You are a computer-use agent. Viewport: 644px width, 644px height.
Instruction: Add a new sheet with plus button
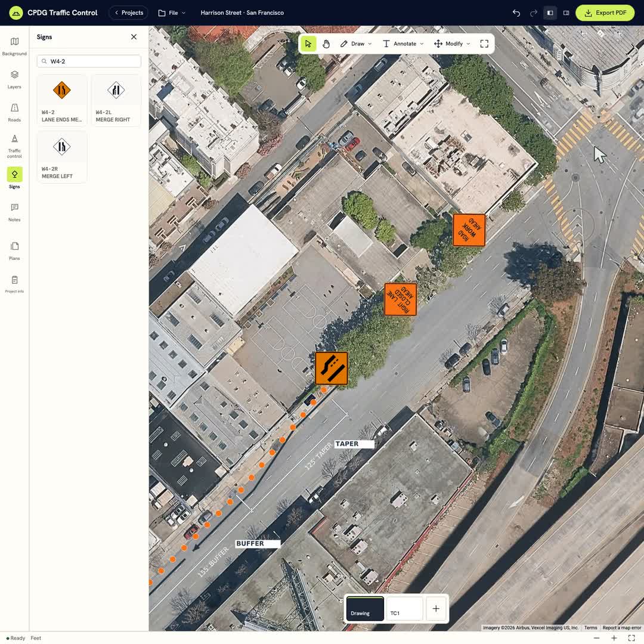[x=436, y=608]
